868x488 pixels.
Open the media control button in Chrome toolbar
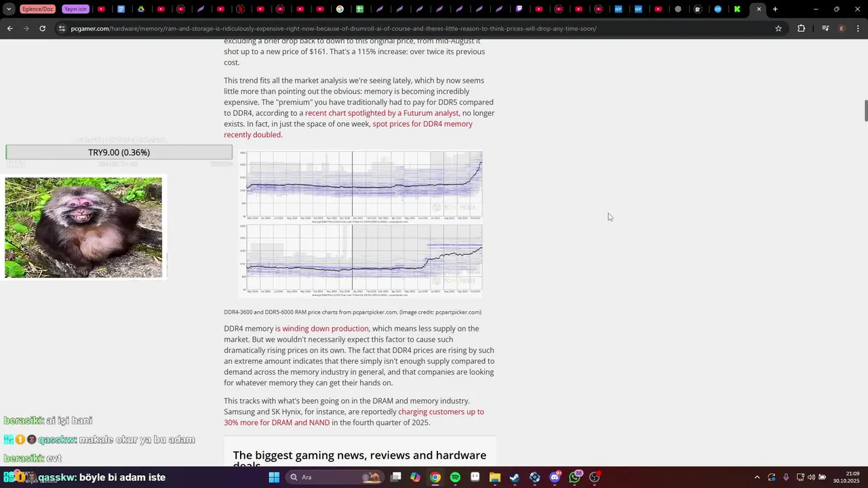click(x=825, y=28)
